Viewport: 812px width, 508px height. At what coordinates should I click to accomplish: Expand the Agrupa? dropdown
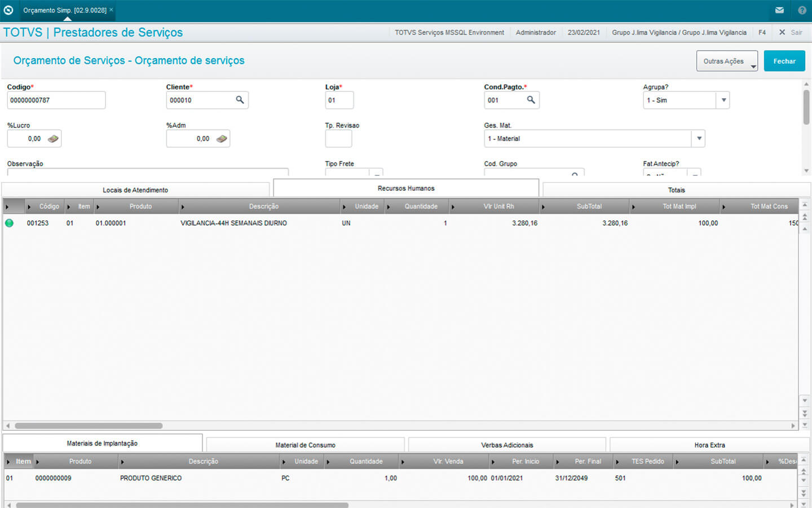pos(723,100)
